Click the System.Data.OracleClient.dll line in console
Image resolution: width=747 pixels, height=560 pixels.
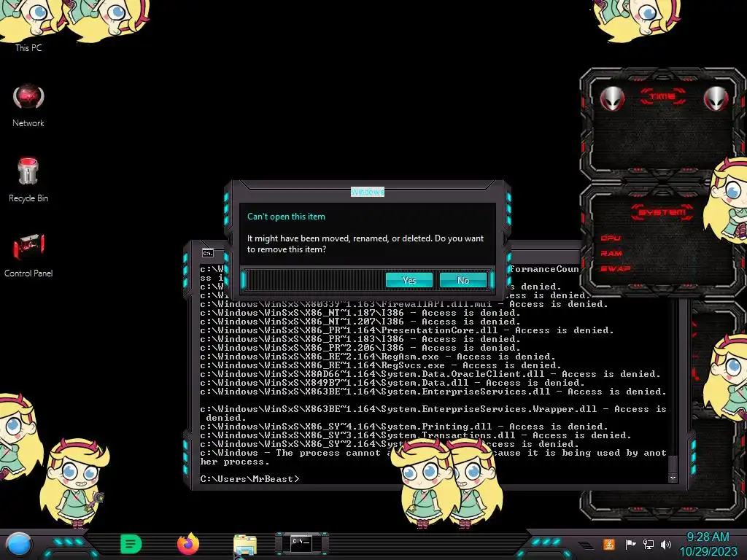click(430, 374)
